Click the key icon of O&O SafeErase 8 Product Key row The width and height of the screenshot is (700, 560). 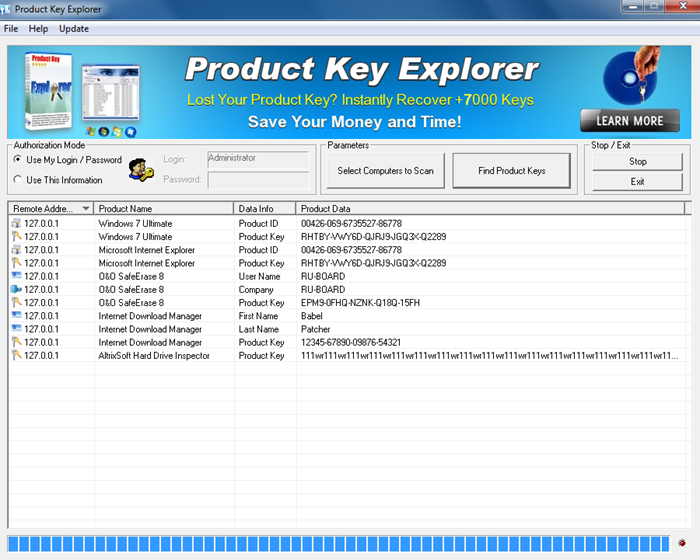pos(16,302)
